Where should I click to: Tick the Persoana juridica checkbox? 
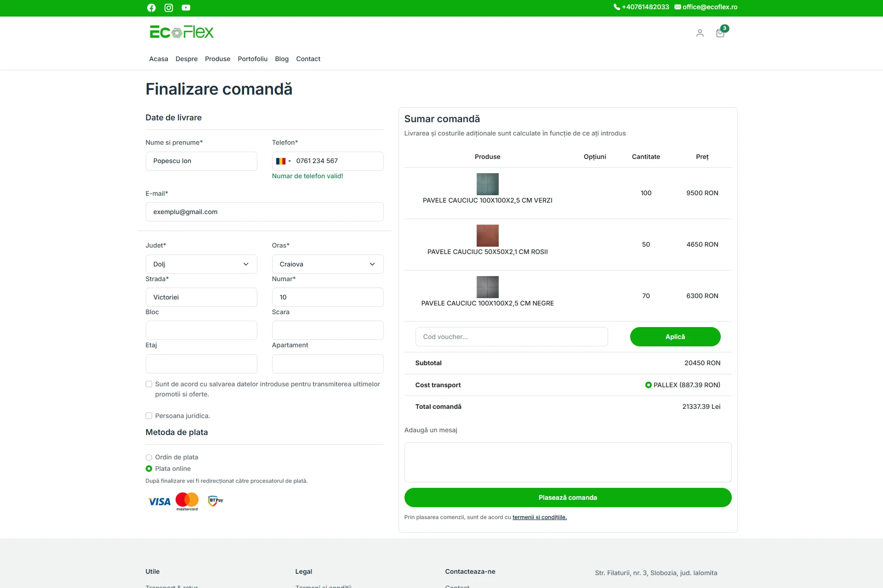coord(149,416)
